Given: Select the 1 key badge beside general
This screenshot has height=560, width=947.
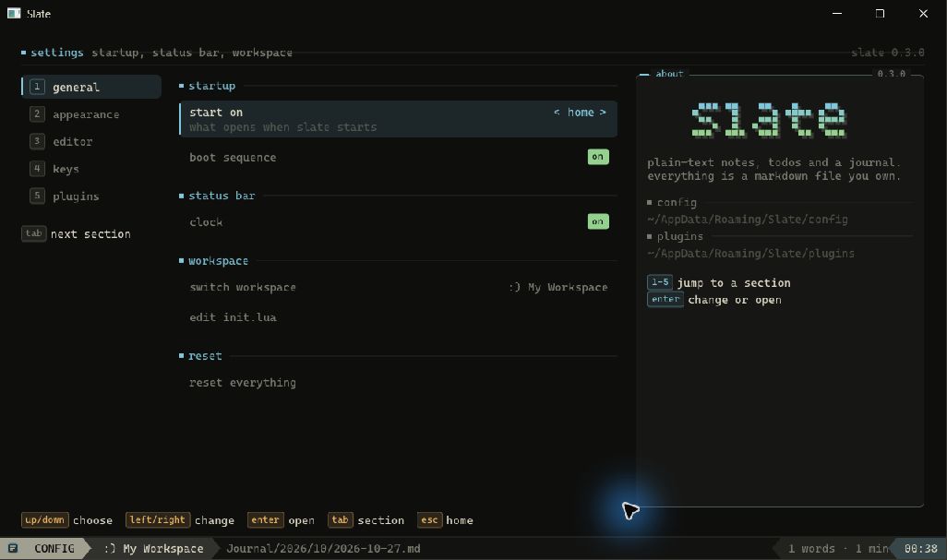Looking at the screenshot, I should click(x=37, y=87).
